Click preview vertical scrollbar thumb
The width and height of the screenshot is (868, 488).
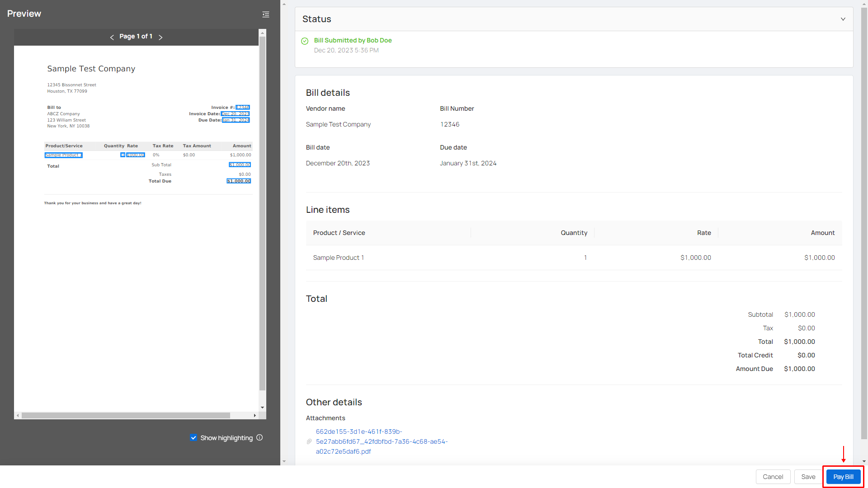pos(262,212)
